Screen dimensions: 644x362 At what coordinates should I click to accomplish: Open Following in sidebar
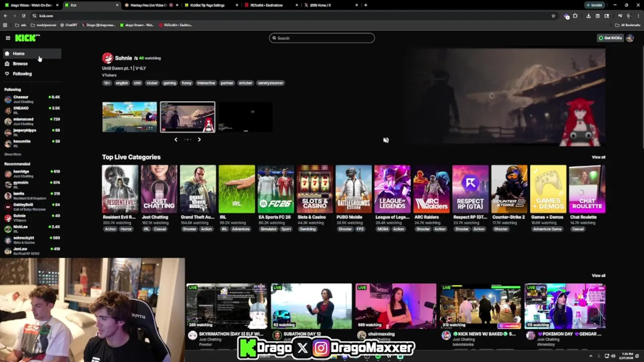(x=32, y=73)
